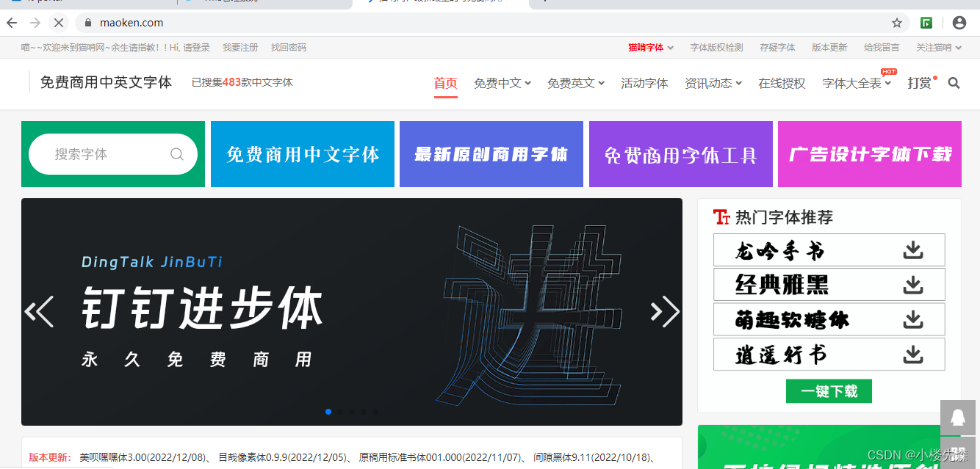Screen dimensions: 980x469
Task: Go to previous carousel slide arrow
Action: click(39, 312)
